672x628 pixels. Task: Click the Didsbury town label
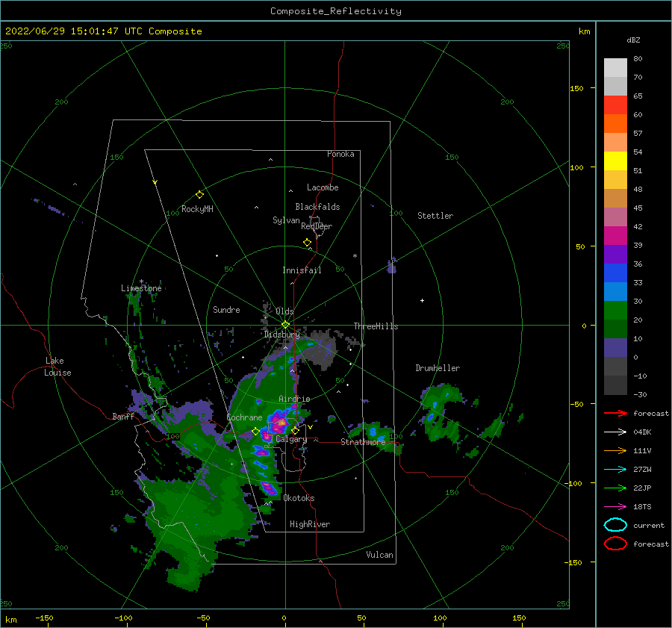pyautogui.click(x=281, y=335)
